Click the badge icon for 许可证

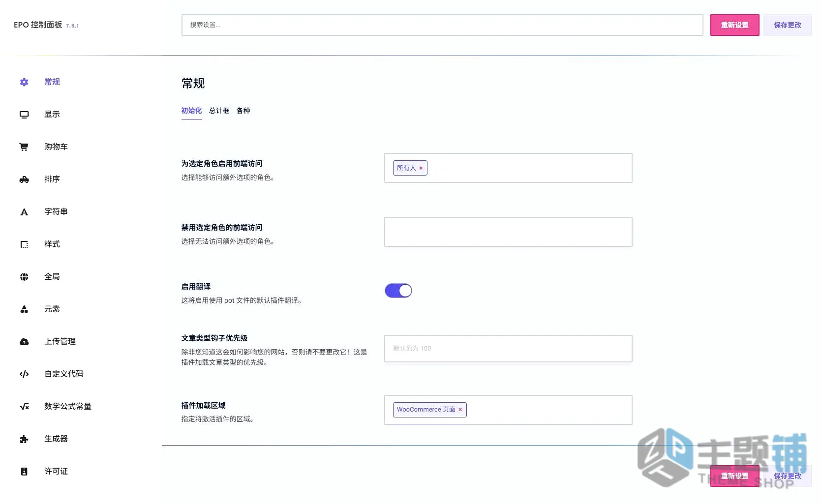click(x=24, y=472)
